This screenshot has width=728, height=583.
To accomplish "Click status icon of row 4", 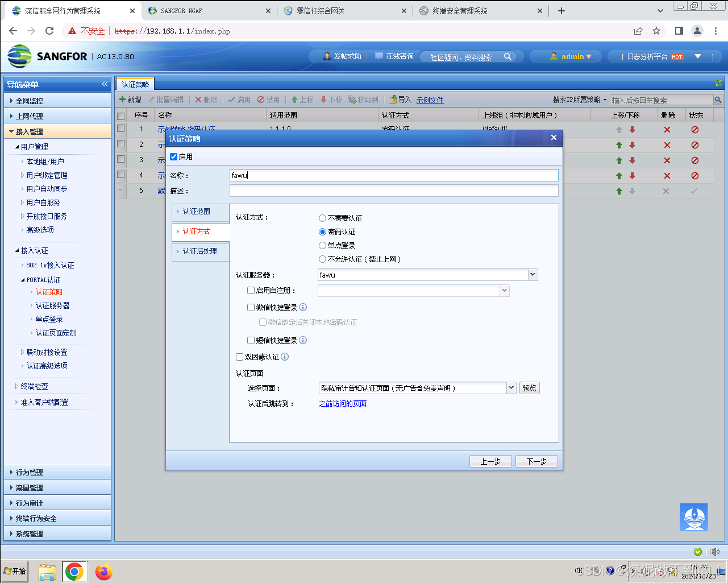I will click(694, 176).
